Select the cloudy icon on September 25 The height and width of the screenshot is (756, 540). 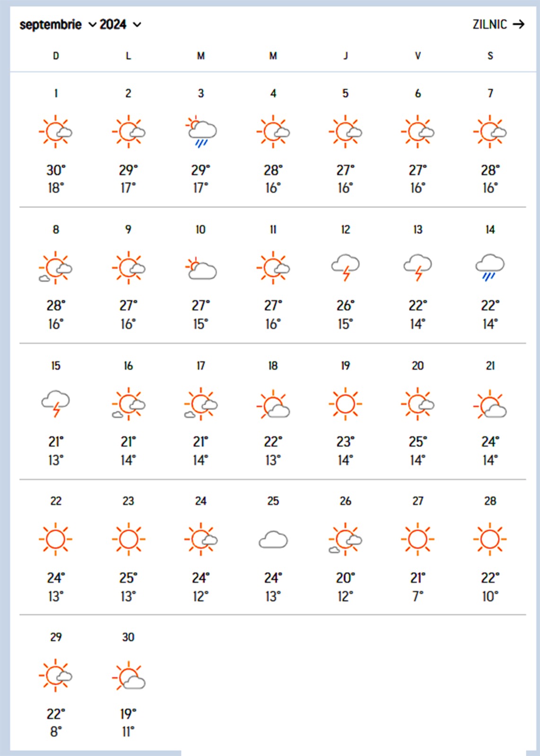pos(273,540)
